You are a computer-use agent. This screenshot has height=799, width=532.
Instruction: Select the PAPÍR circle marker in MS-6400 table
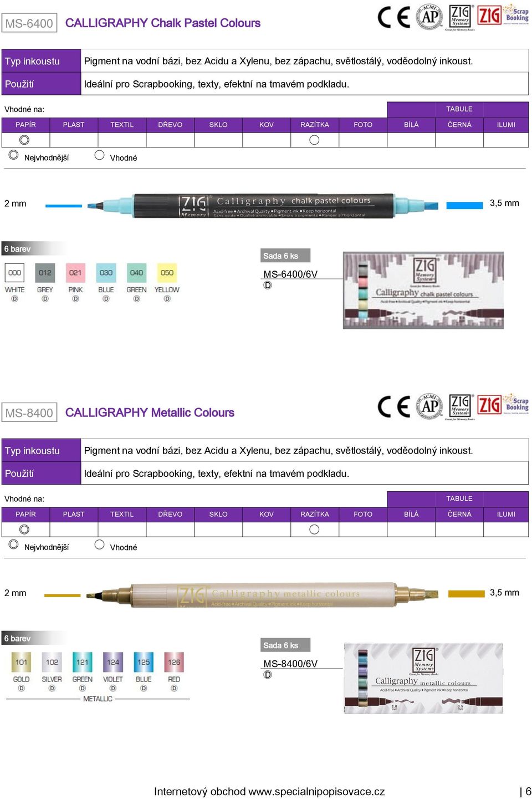tap(24, 140)
